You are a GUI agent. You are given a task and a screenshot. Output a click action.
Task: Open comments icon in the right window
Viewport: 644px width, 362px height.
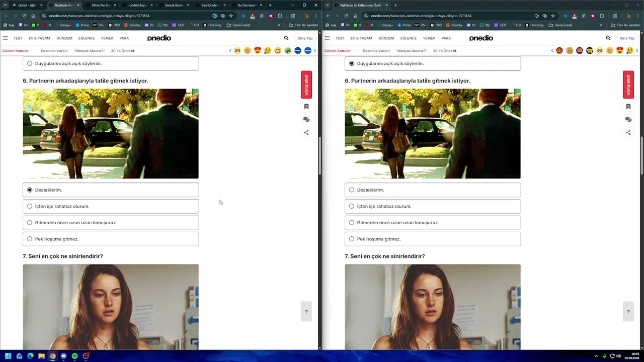click(x=628, y=120)
